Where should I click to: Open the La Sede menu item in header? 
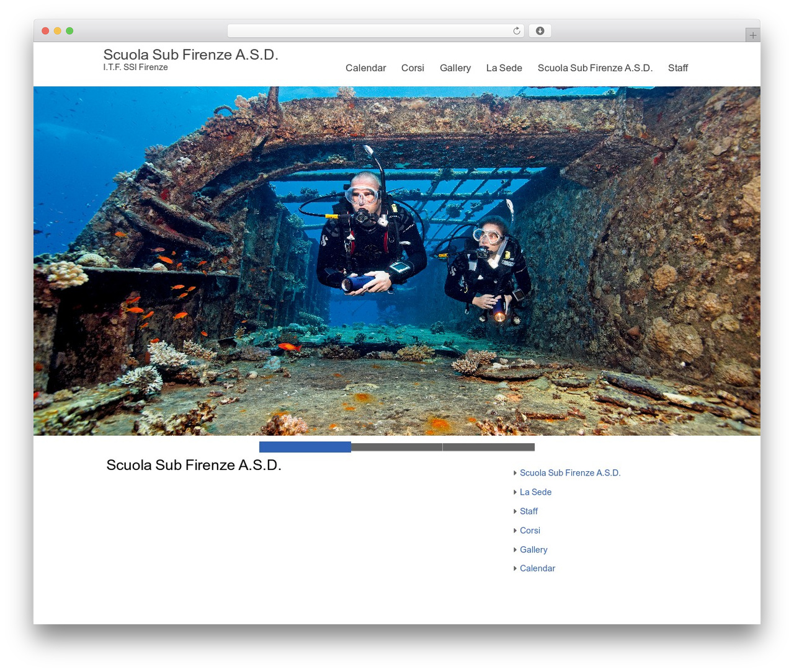click(504, 68)
